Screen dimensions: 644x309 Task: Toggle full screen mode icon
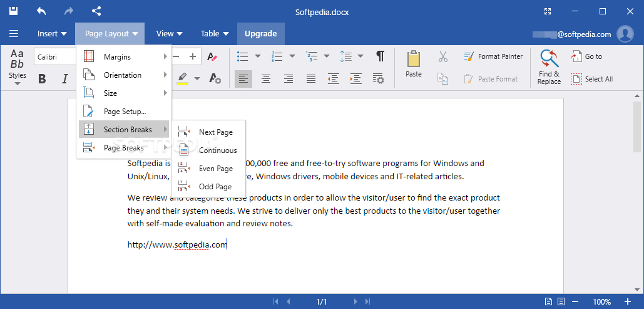(547, 11)
